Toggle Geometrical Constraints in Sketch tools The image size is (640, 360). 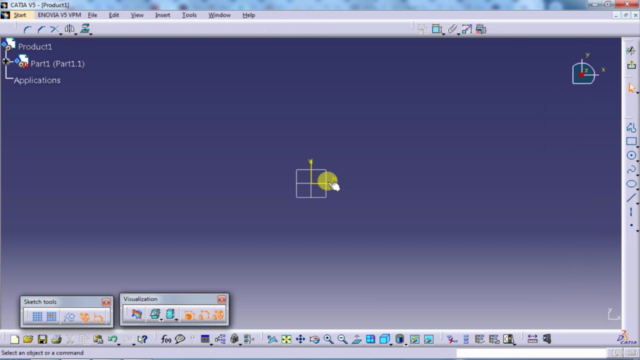tap(84, 317)
